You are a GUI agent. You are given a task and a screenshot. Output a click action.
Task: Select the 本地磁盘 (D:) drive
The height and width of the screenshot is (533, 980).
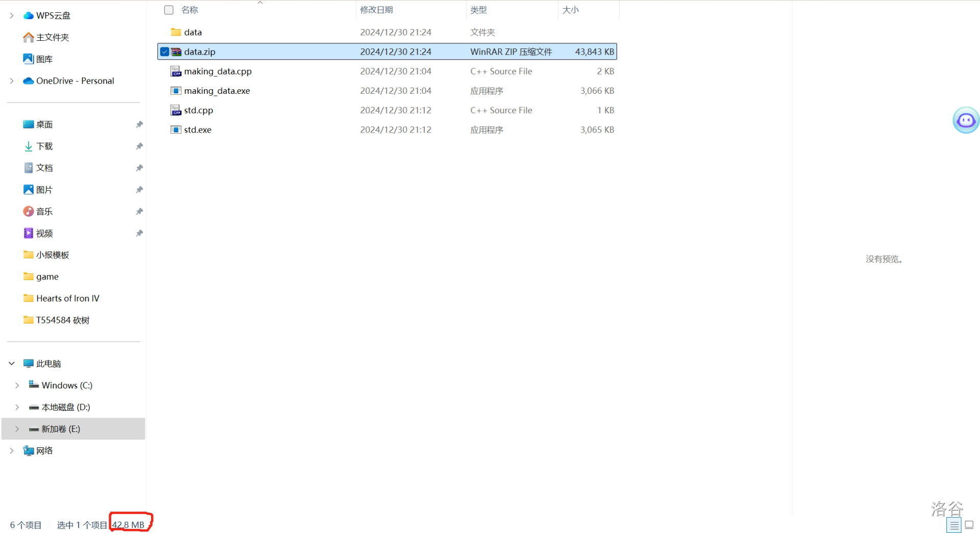coord(65,407)
